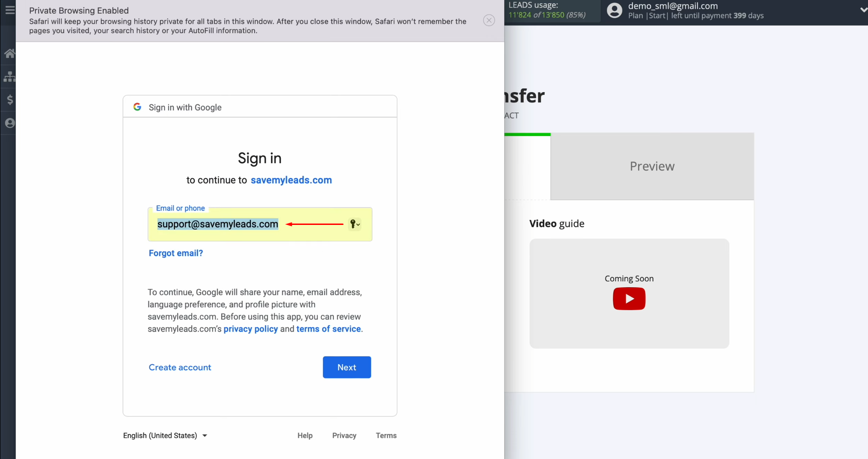
Task: Click the Next button
Action: [347, 367]
